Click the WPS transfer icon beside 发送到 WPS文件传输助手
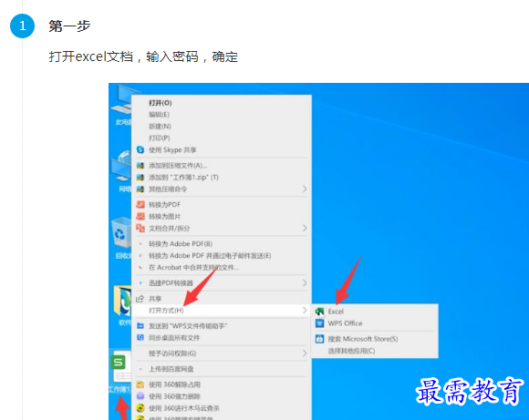 coord(140,326)
